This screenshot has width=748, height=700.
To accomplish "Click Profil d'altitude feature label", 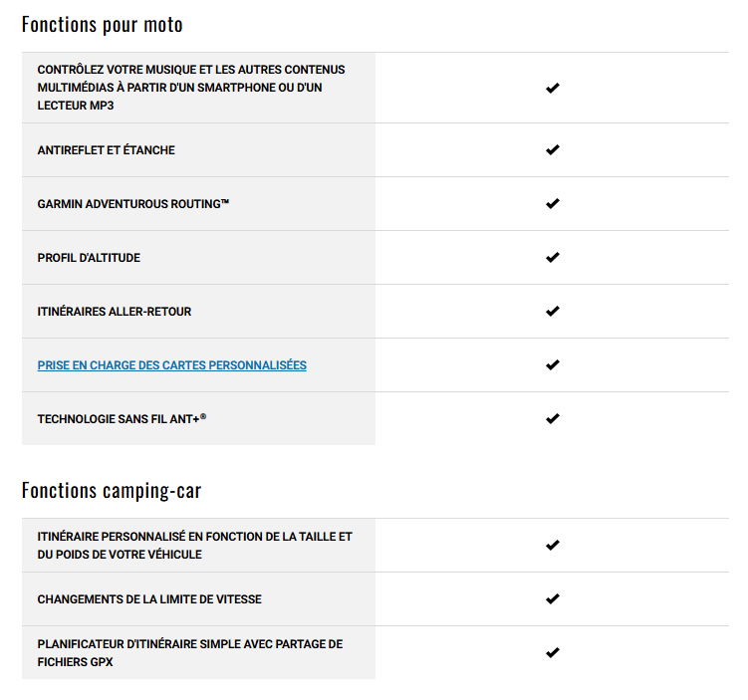I will pyautogui.click(x=89, y=258).
